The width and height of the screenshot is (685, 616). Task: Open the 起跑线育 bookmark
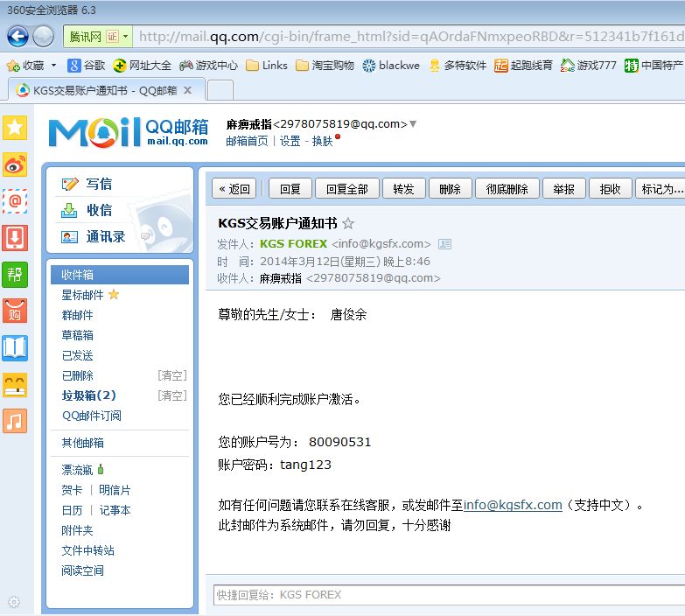(x=523, y=66)
